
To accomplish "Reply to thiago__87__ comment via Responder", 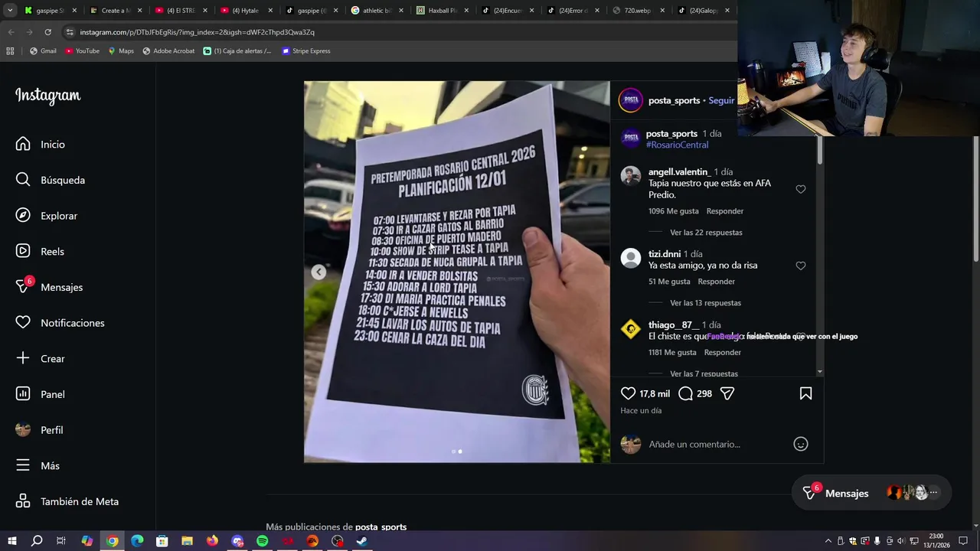I will [722, 352].
